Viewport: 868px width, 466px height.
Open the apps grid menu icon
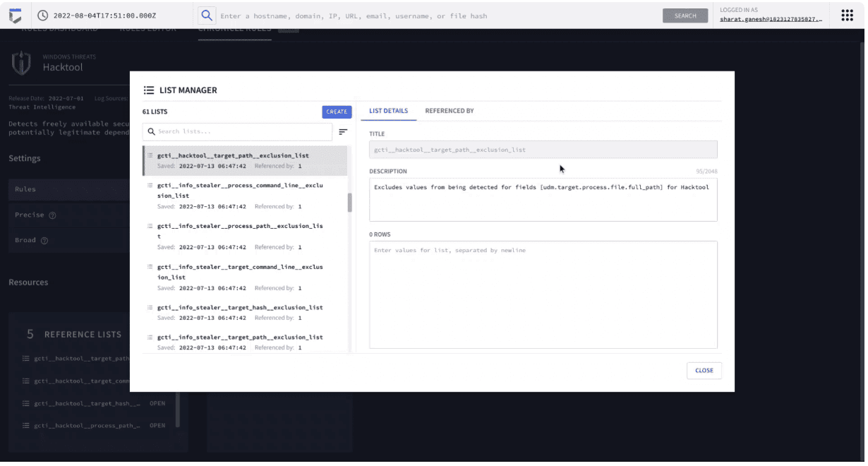click(x=847, y=16)
